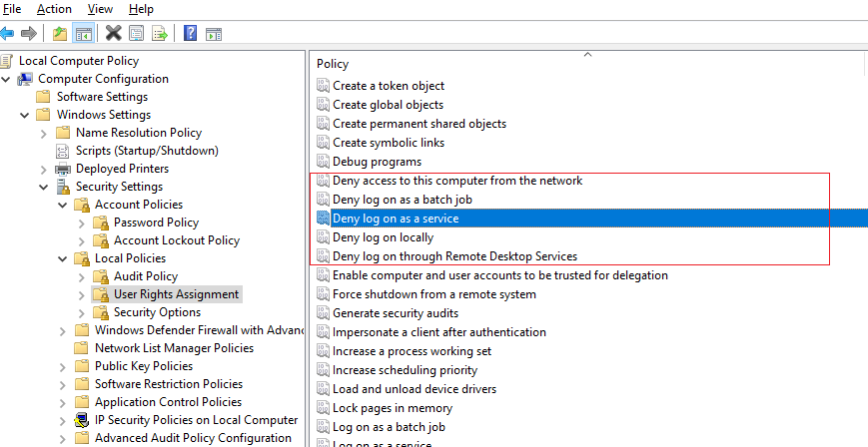
Task: Select Security Options in the tree
Action: 157,312
